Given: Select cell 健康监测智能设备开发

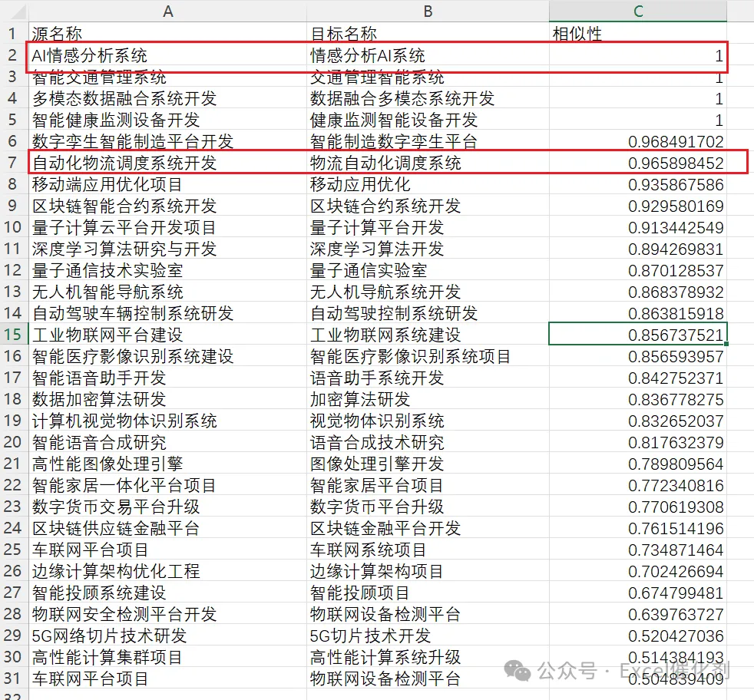Looking at the screenshot, I should click(x=428, y=120).
